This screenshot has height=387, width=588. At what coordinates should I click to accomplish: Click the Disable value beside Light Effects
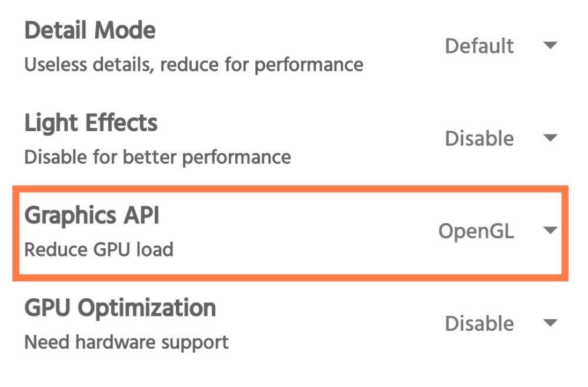[x=479, y=138]
